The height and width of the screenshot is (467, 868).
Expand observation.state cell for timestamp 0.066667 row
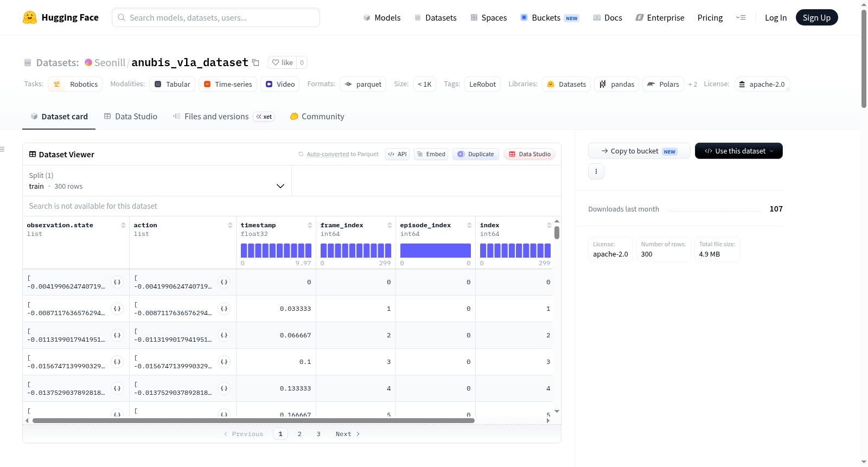(117, 335)
